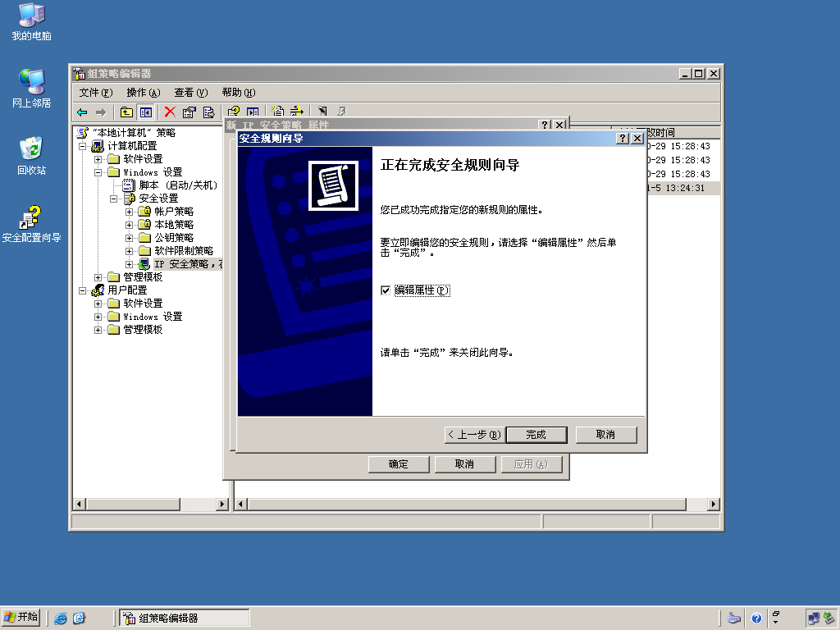Click the network connection tray icon

(814, 619)
